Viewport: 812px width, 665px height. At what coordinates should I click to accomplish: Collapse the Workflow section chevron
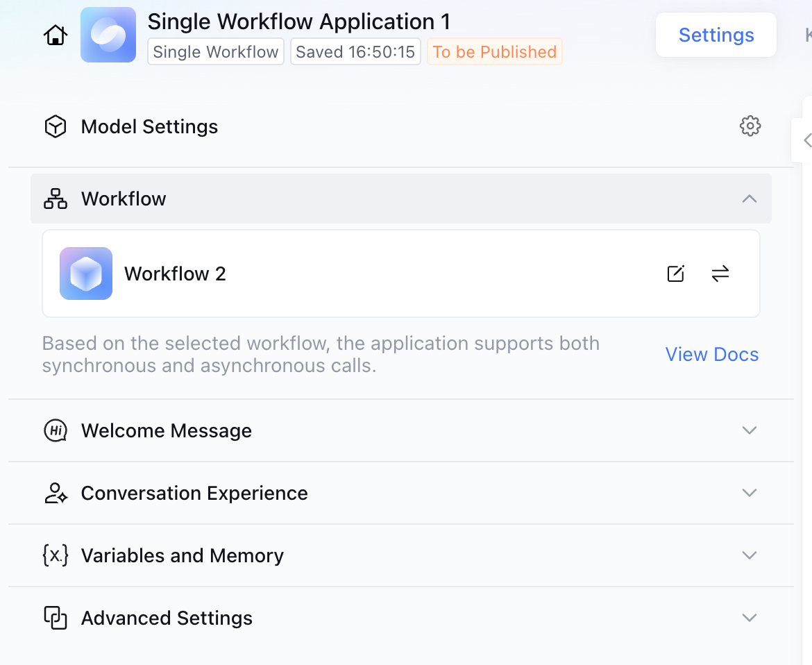click(749, 199)
